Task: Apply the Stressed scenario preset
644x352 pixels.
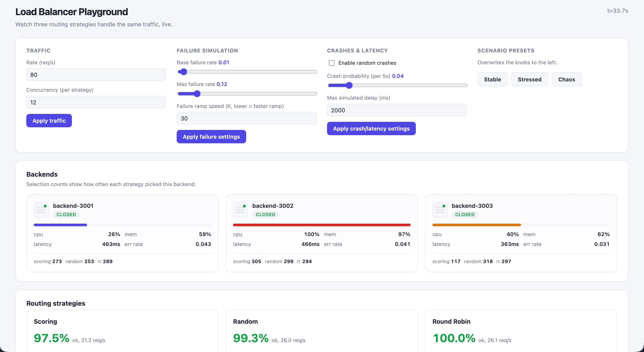Action: 530,79
